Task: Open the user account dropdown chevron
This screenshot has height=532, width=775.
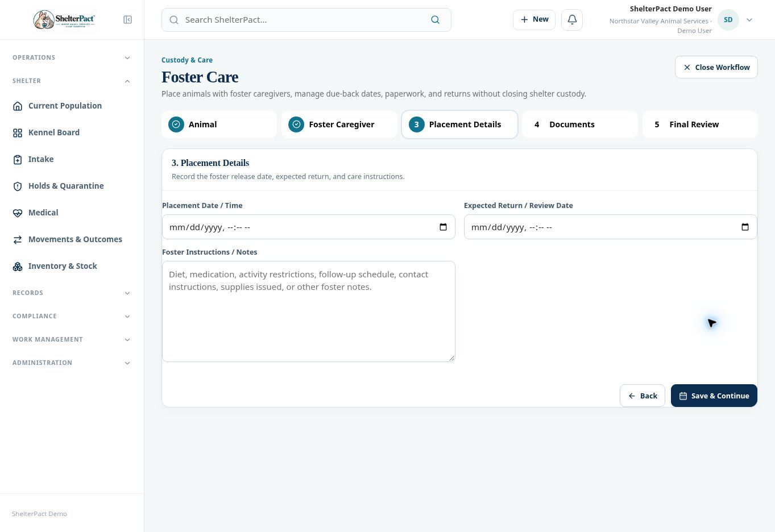Action: 749,20
